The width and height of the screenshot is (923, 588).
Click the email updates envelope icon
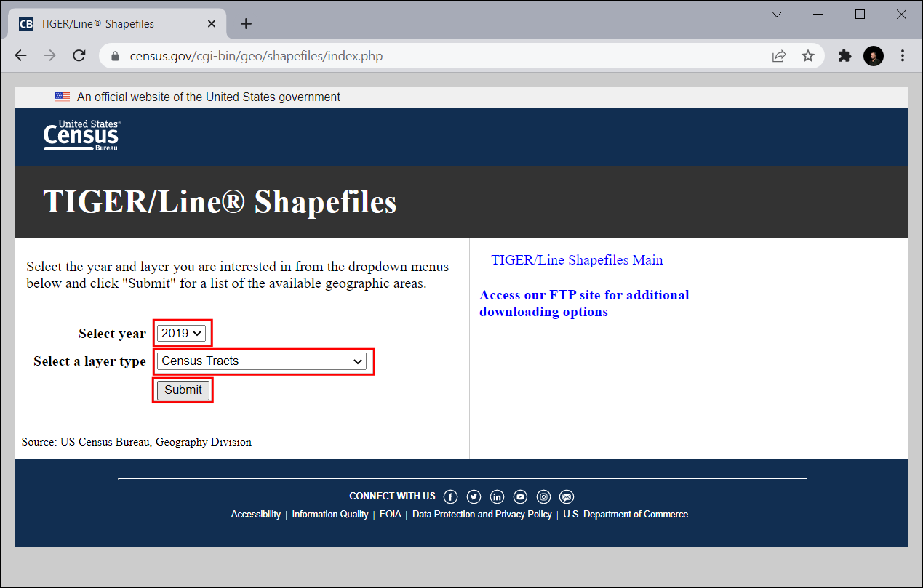tap(567, 496)
